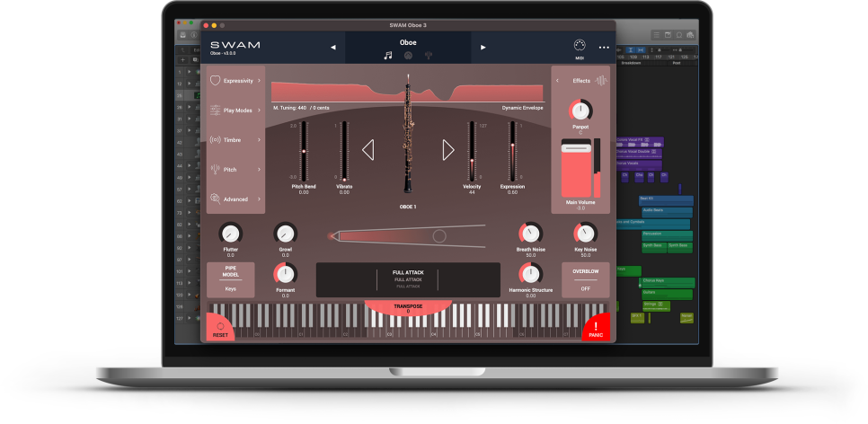Image resolution: width=868 pixels, height=424 pixels.
Task: Click the Vibrato slider
Action: point(344,151)
